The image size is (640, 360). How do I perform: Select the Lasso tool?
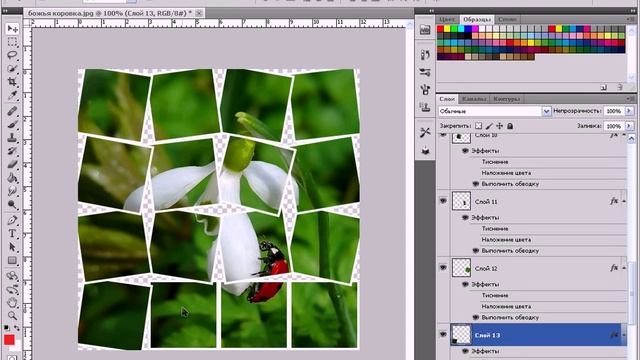coord(12,55)
